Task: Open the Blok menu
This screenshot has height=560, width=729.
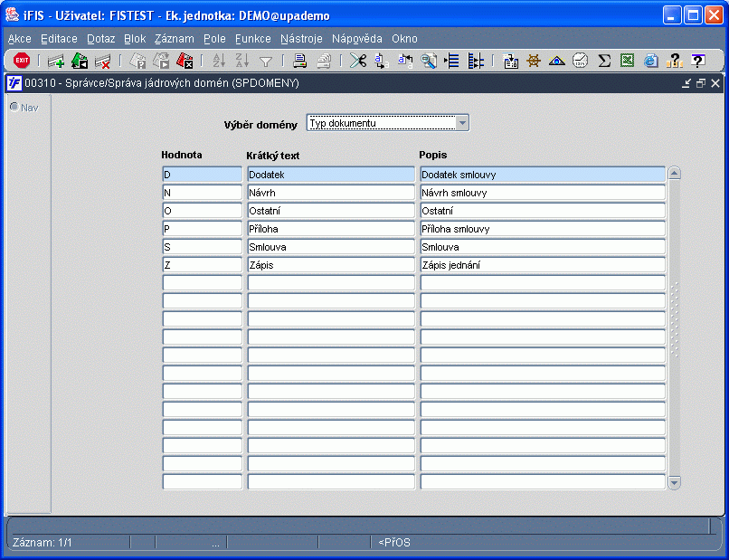Action: tap(135, 39)
